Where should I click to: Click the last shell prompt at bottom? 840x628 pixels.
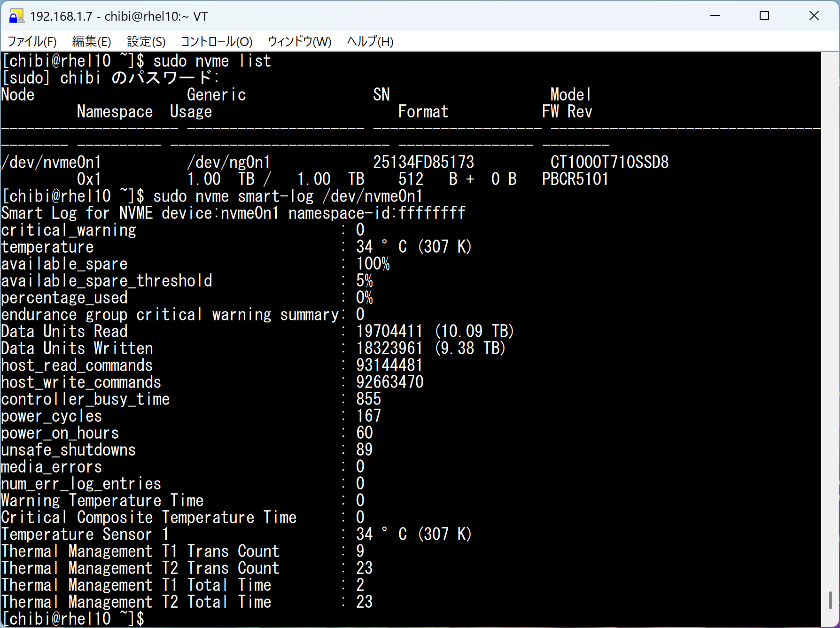pyautogui.click(x=73, y=619)
